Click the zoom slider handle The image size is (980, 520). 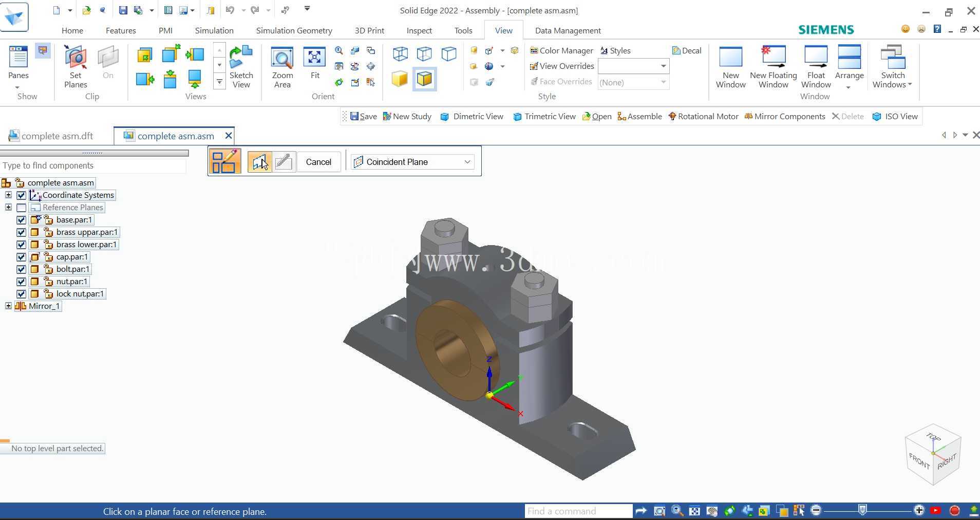point(863,510)
